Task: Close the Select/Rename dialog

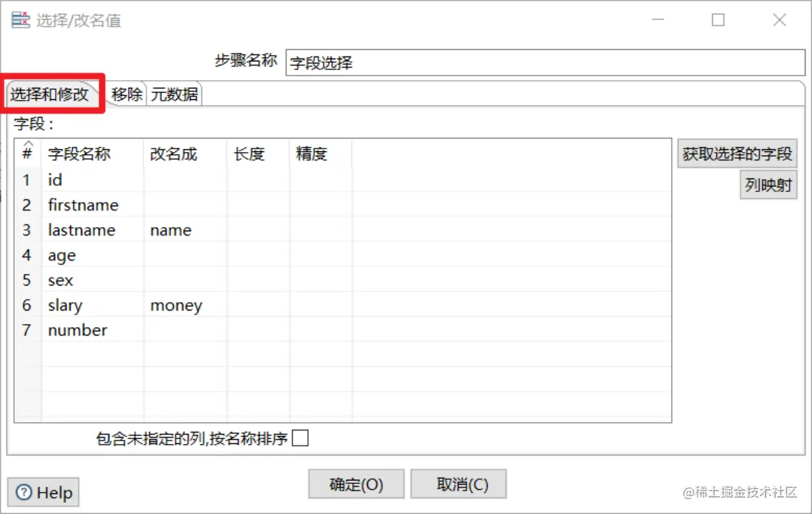Action: tap(779, 20)
